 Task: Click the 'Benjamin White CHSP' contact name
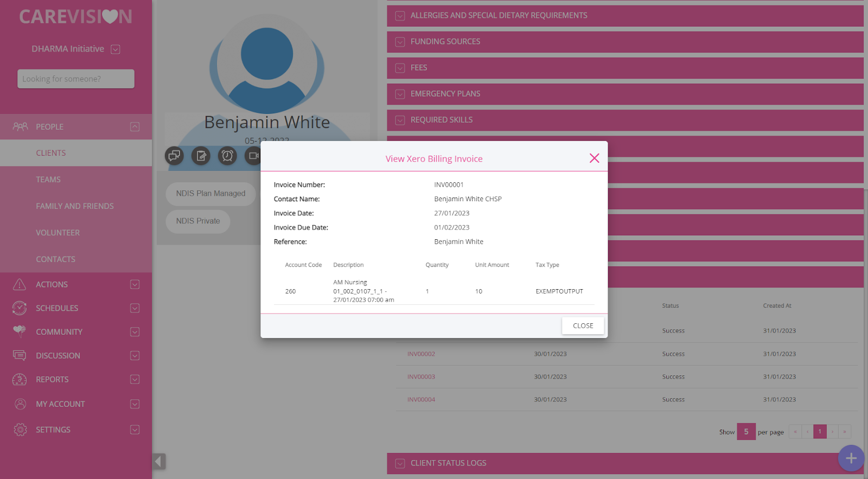468,199
